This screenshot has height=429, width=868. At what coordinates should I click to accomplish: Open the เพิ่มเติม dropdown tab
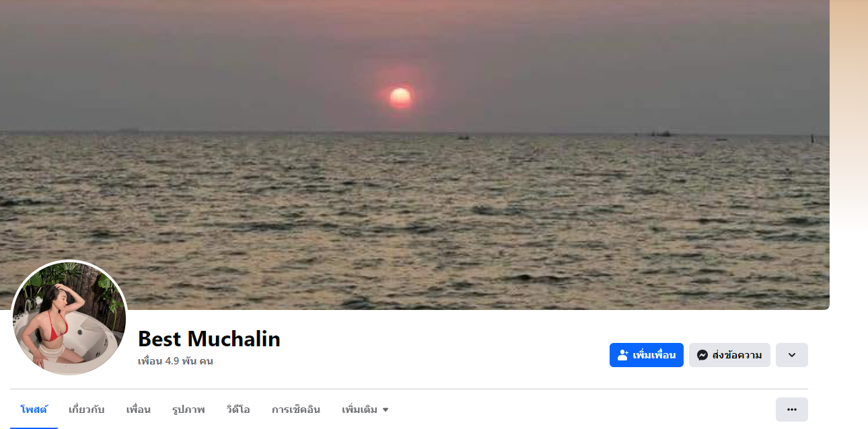tap(365, 409)
